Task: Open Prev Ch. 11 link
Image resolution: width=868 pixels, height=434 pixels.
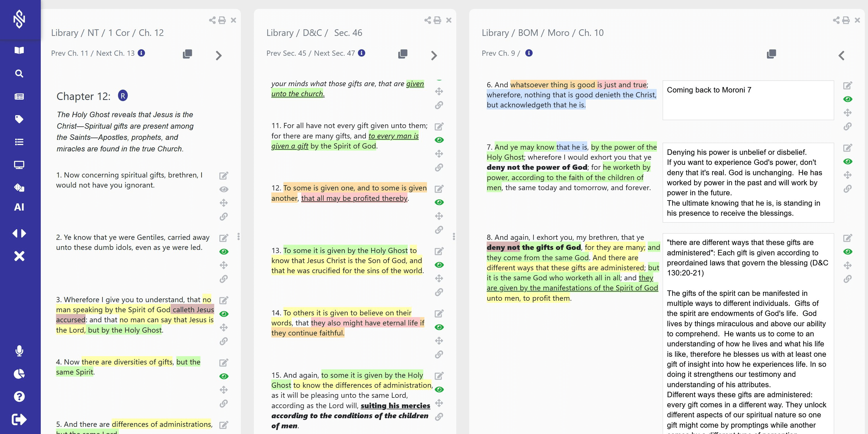Action: (69, 53)
